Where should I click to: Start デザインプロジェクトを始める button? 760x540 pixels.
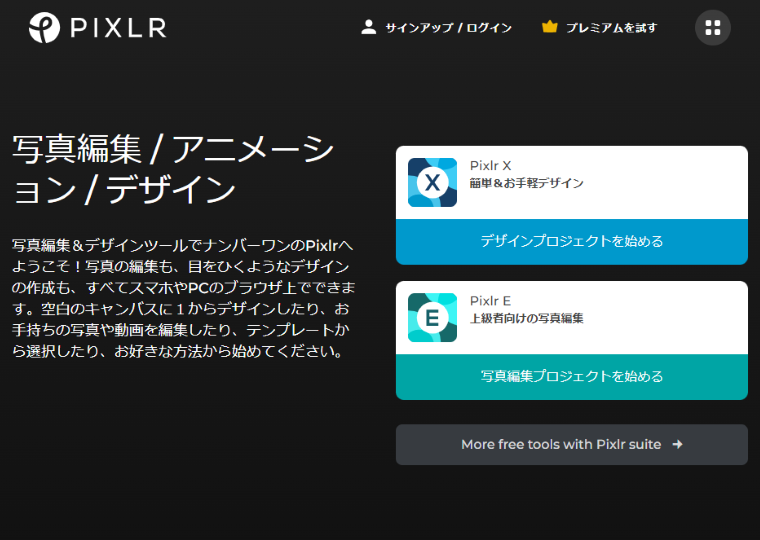(x=572, y=241)
